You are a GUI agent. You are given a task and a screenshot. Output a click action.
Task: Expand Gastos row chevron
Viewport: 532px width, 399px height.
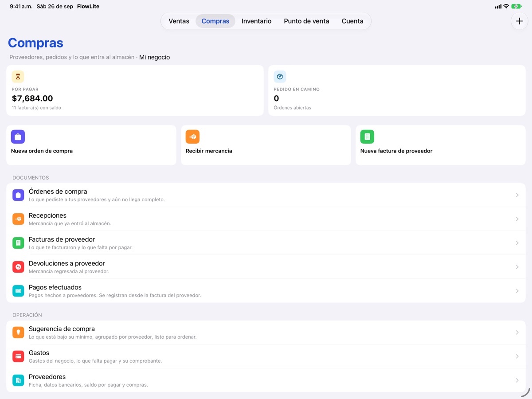pos(517,356)
